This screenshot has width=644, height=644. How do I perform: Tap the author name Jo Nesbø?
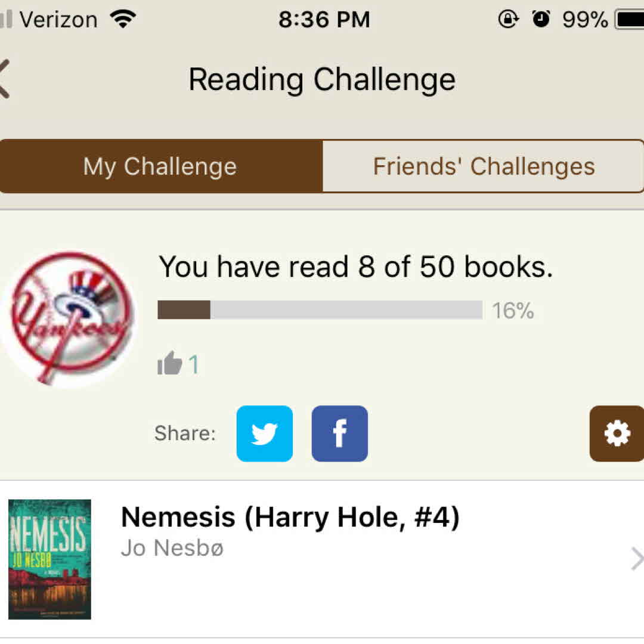172,548
